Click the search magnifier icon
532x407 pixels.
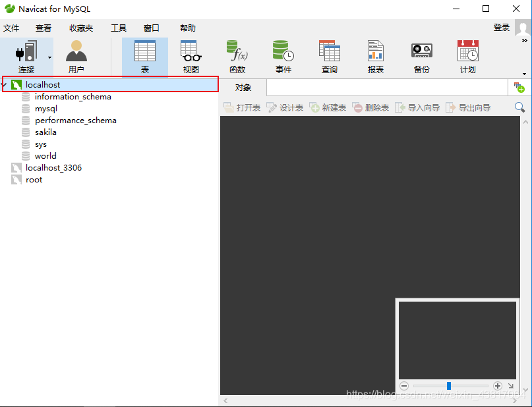coord(519,107)
